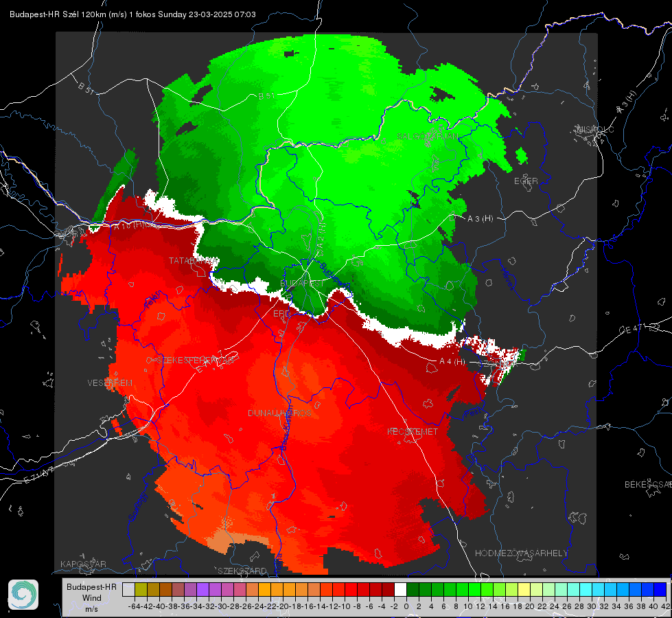The image size is (672, 618).
Task: Click the header text with date 23-03-2025 07:03
Action: 132,14
